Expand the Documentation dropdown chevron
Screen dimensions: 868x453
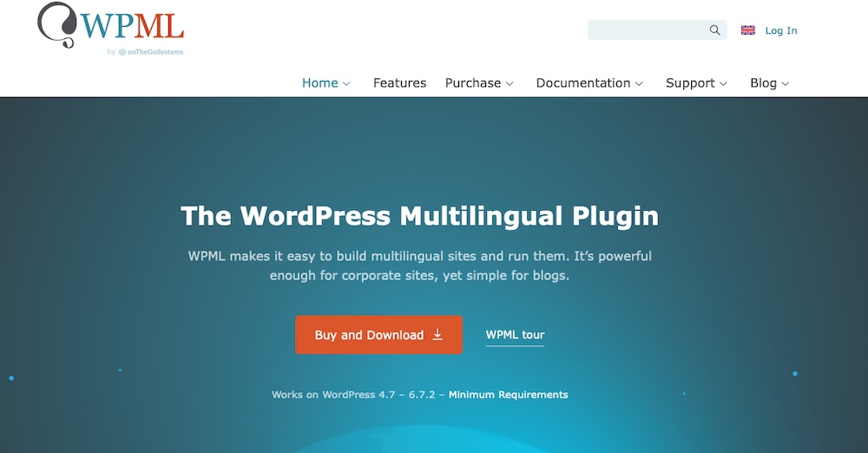tap(639, 83)
